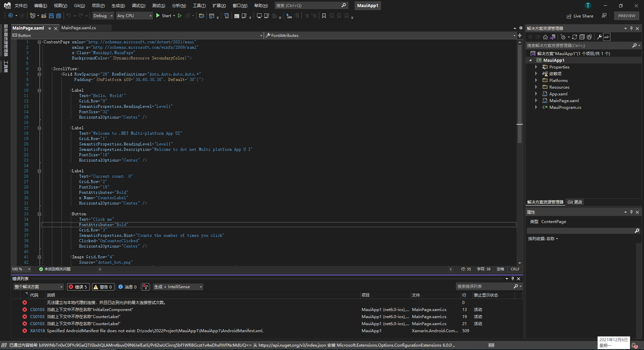Save the current file with the disk icon
Viewport: 644px width, 350px height.
[x=51, y=16]
